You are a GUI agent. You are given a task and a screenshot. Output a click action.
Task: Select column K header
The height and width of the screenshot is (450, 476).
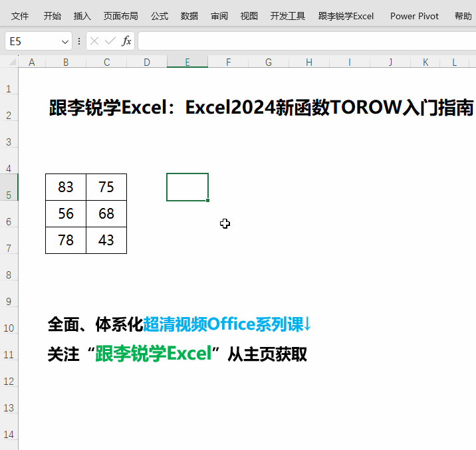tap(425, 62)
